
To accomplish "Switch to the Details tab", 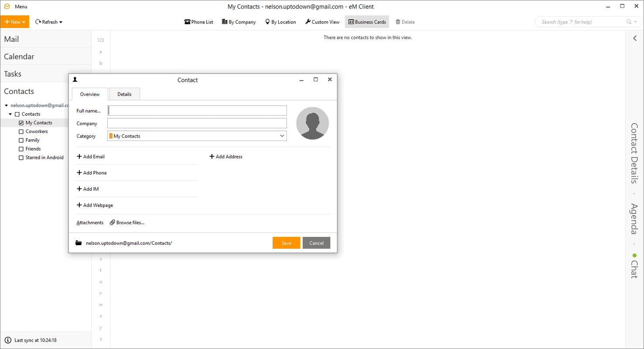I will [124, 94].
